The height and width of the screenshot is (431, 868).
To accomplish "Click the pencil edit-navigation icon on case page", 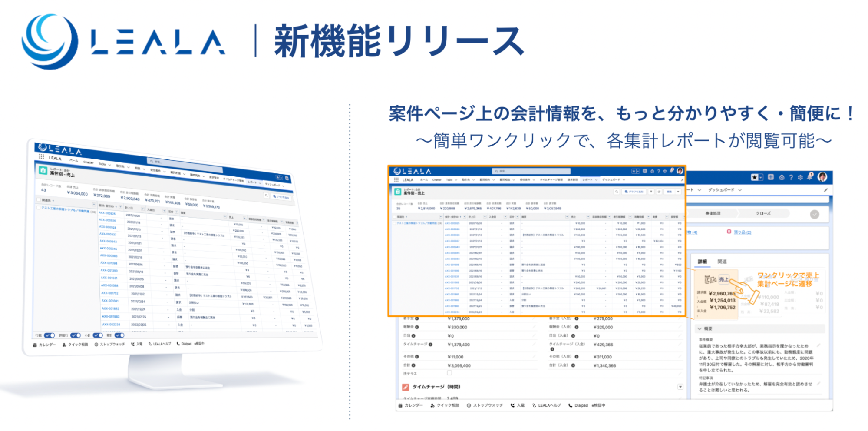I will (825, 190).
